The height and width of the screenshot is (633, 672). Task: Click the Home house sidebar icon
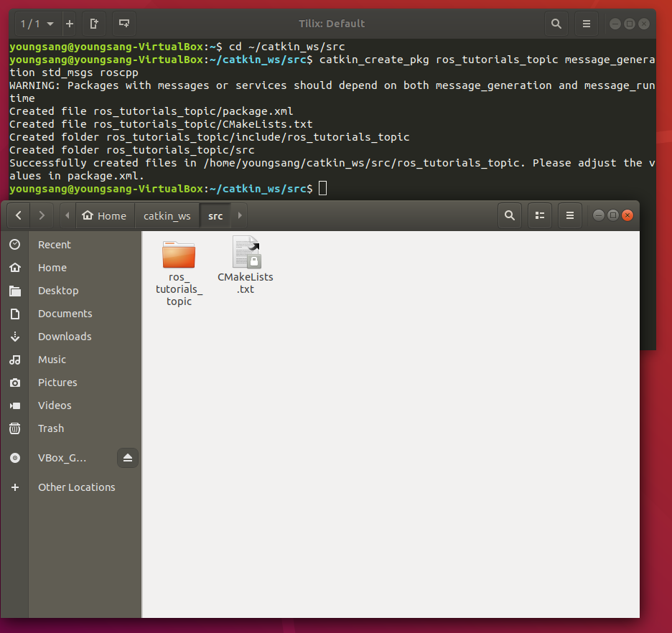coord(15,268)
